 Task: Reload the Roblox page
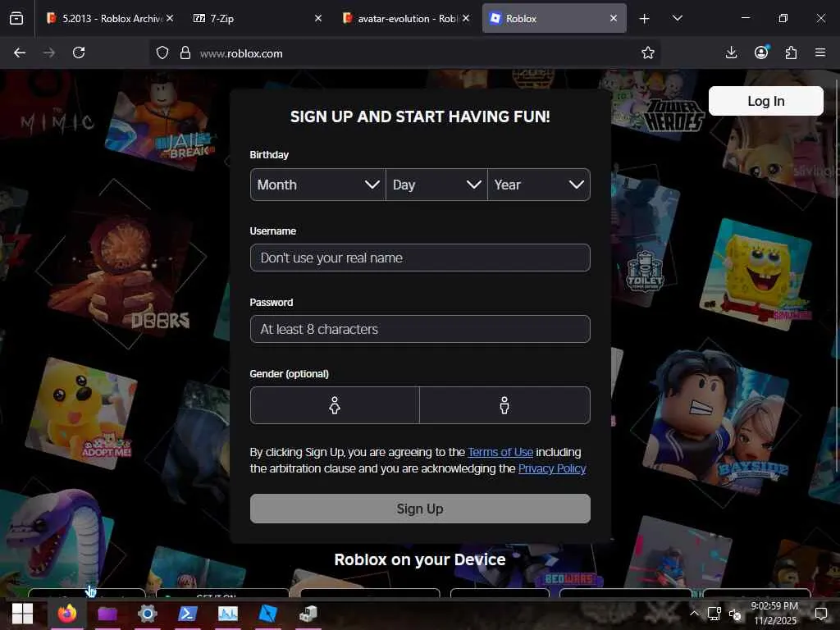79,52
